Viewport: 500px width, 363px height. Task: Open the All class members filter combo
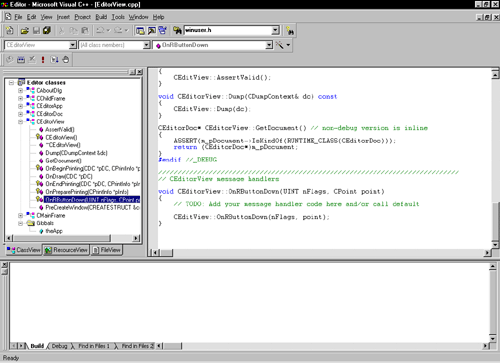click(x=146, y=45)
